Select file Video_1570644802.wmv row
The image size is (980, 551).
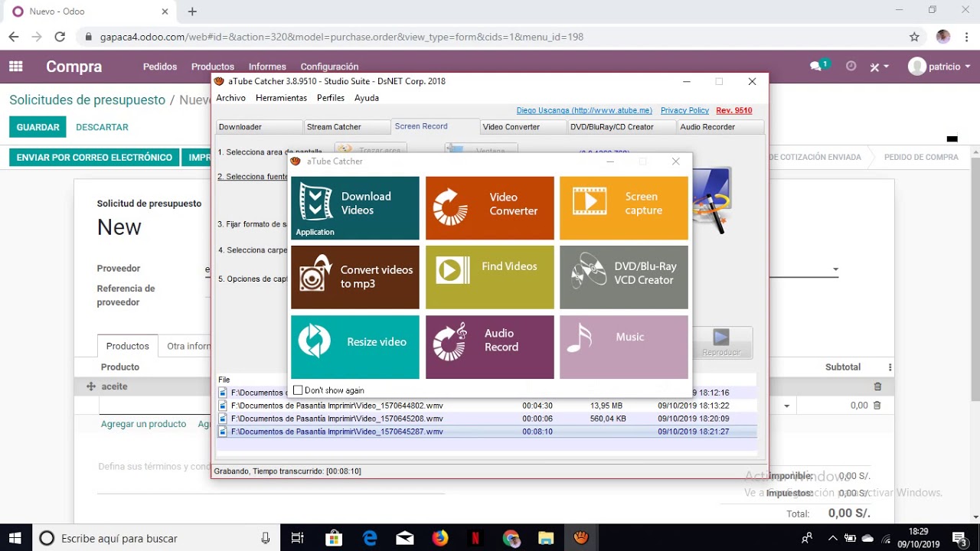487,406
